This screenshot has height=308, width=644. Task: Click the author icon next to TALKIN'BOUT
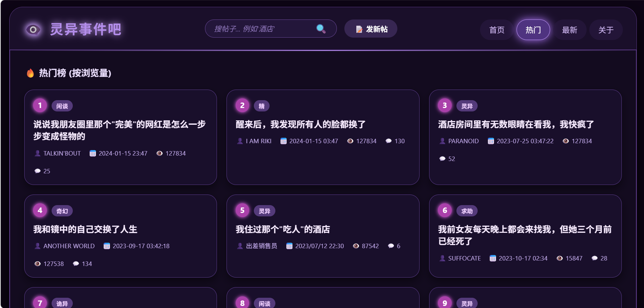tap(38, 153)
